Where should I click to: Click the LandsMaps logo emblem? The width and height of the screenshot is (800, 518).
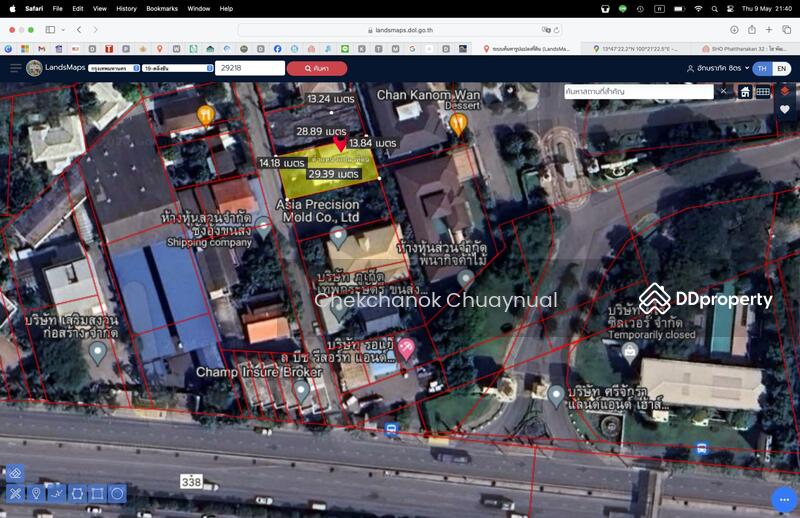[x=34, y=68]
